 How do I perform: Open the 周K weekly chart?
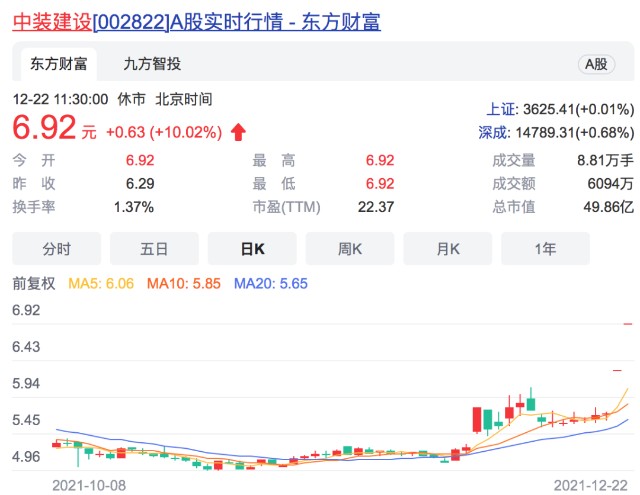click(350, 249)
